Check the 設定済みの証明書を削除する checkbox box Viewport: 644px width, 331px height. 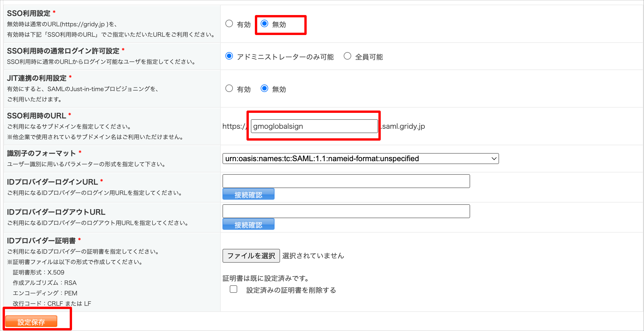tap(233, 289)
